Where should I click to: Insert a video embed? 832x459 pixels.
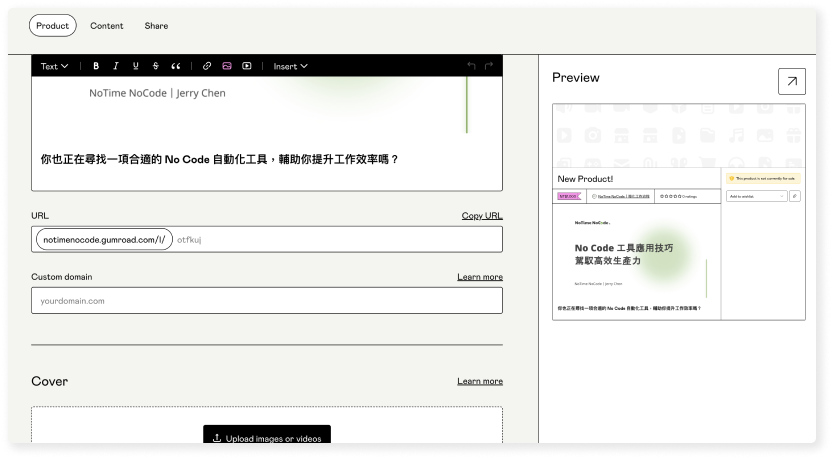247,66
